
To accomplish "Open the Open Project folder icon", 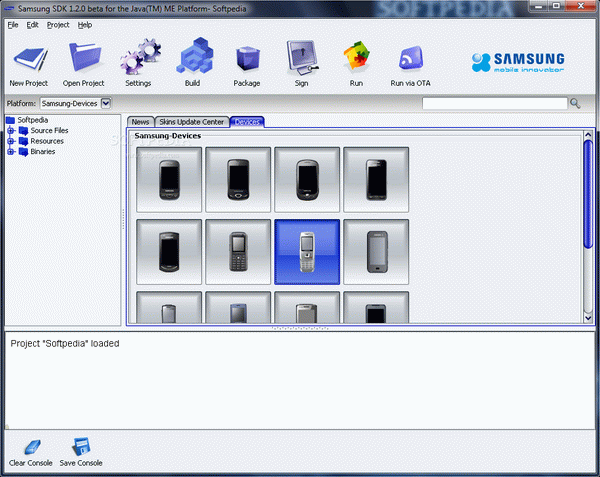I will pos(84,58).
